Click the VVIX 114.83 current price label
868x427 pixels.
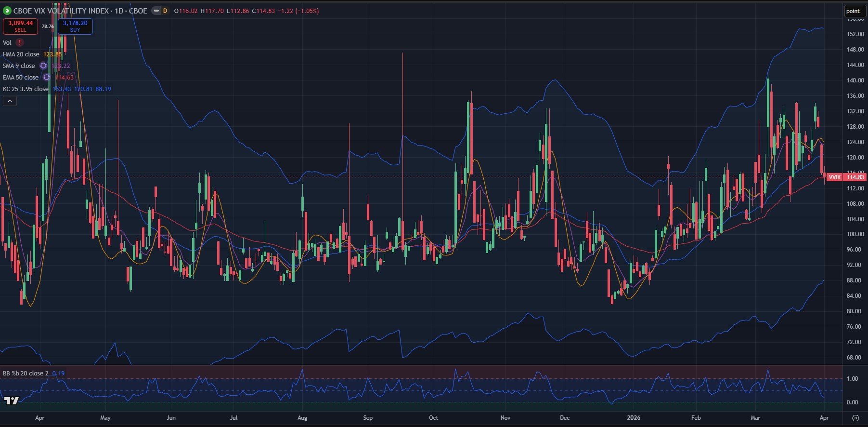846,177
